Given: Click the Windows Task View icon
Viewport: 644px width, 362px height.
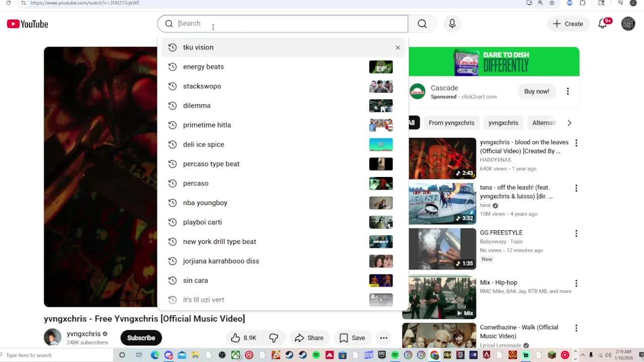Looking at the screenshot, I should coord(139,355).
